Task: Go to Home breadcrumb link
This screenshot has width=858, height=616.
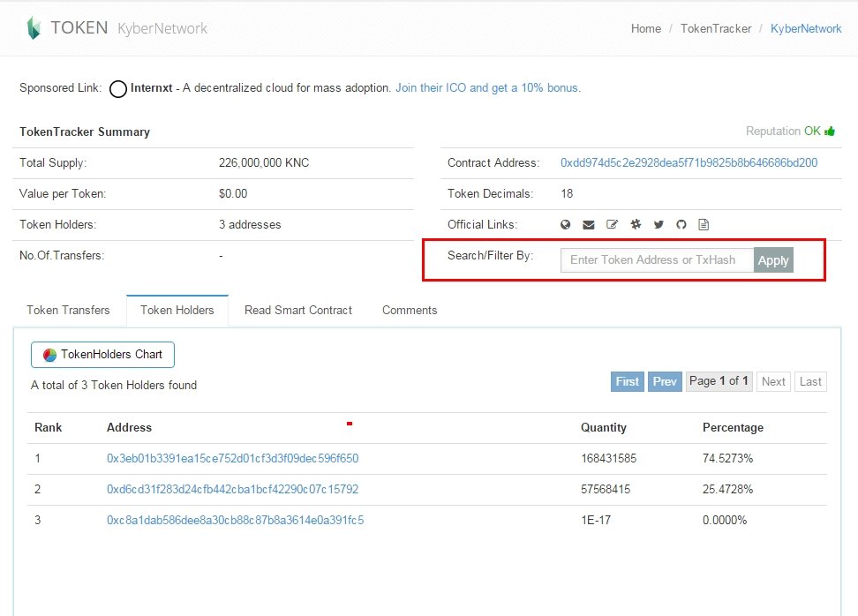Action: (x=645, y=28)
